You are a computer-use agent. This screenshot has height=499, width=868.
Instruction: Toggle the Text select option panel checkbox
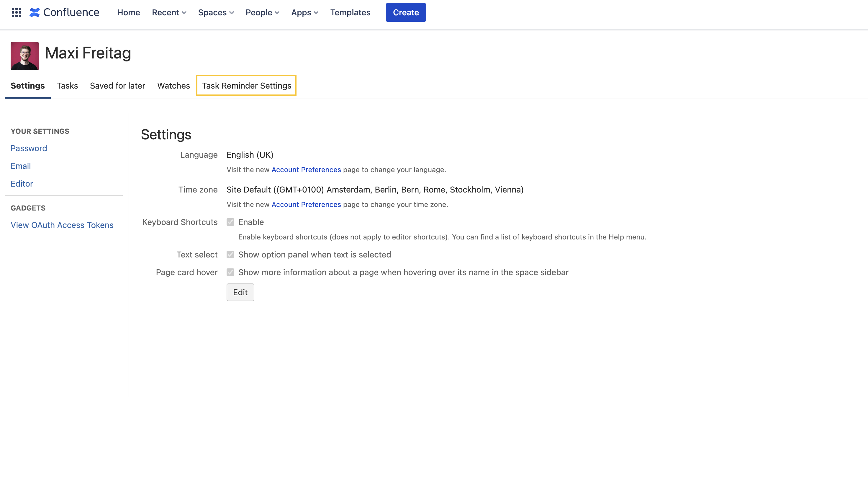click(230, 255)
